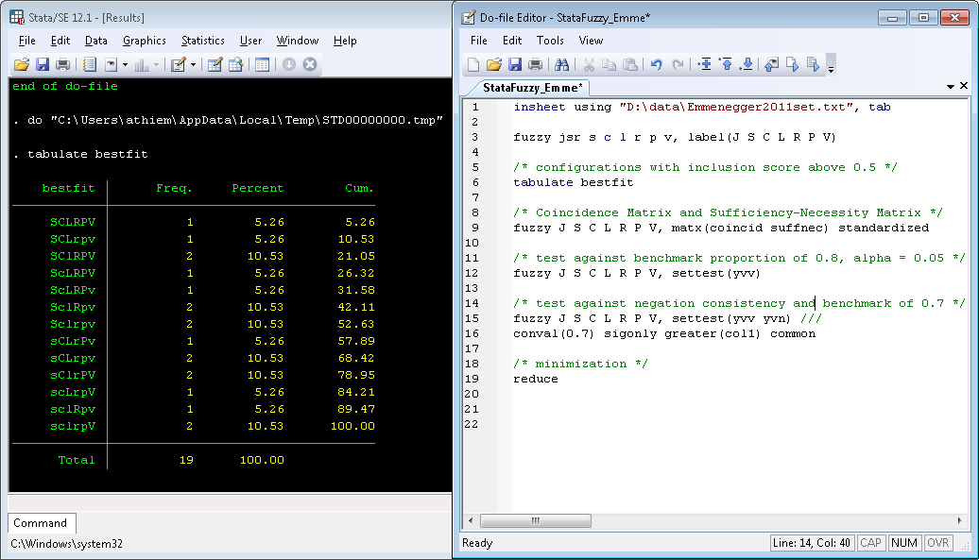The height and width of the screenshot is (560, 979).
Task: Expand the Viewer icon dropdown arrow
Action: coord(125,65)
